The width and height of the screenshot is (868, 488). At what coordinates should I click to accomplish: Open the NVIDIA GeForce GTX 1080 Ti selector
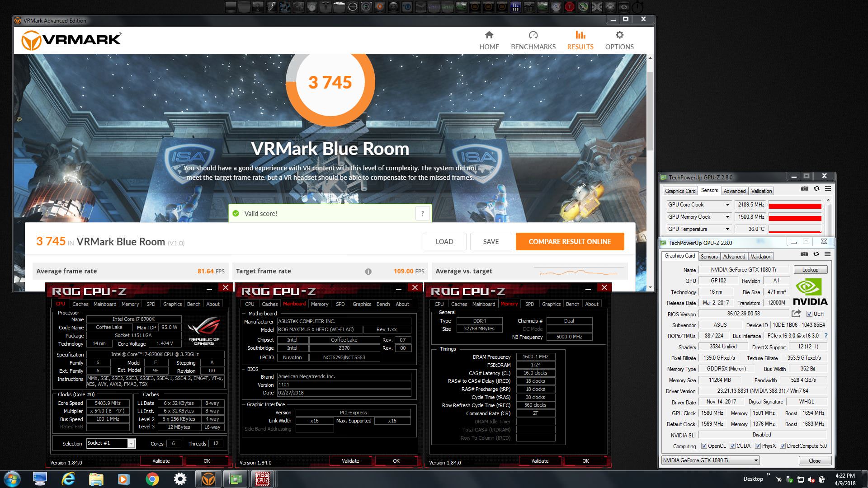click(x=710, y=460)
